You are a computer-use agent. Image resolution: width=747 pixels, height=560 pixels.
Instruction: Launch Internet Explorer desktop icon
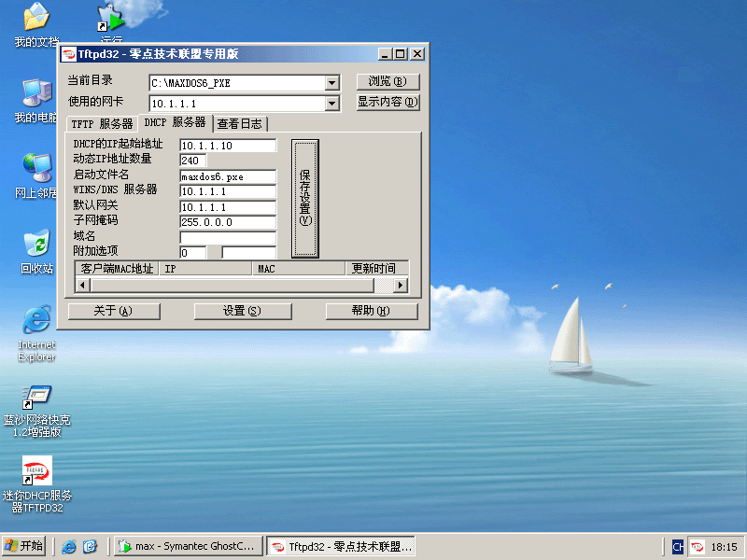click(x=36, y=320)
